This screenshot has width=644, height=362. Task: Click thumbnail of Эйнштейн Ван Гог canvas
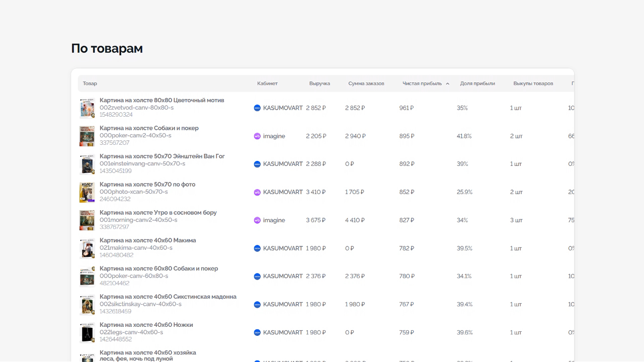[87, 164]
